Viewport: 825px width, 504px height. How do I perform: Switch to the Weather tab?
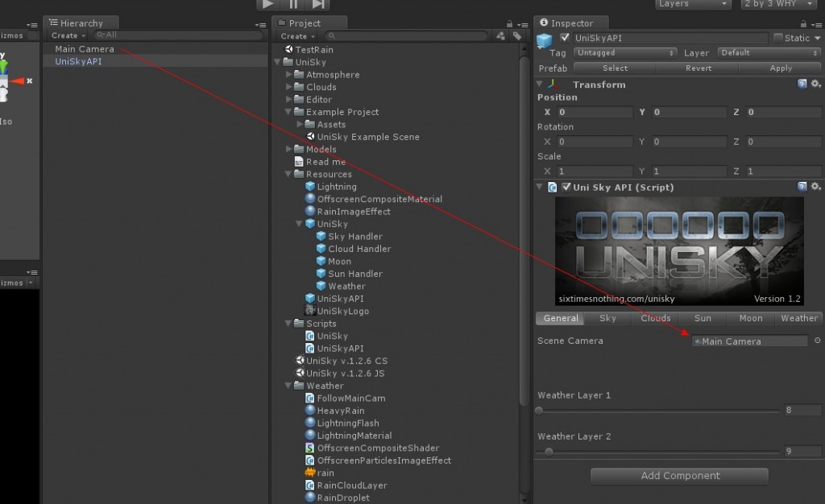[798, 318]
